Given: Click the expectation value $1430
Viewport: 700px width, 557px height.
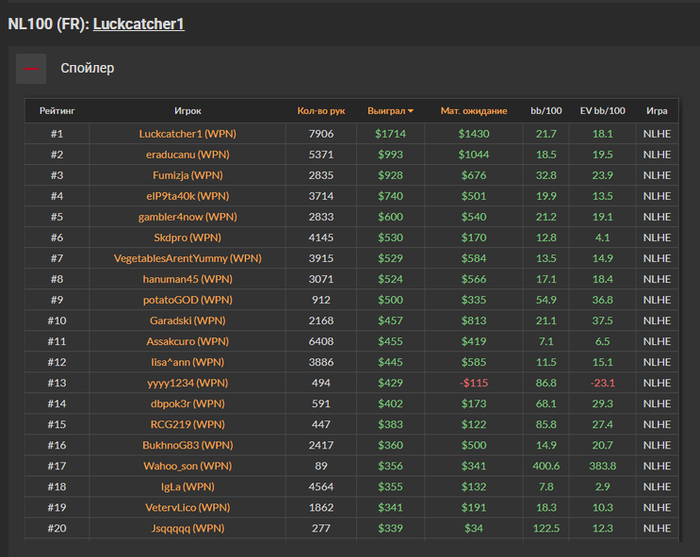Looking at the screenshot, I should pyautogui.click(x=474, y=134).
